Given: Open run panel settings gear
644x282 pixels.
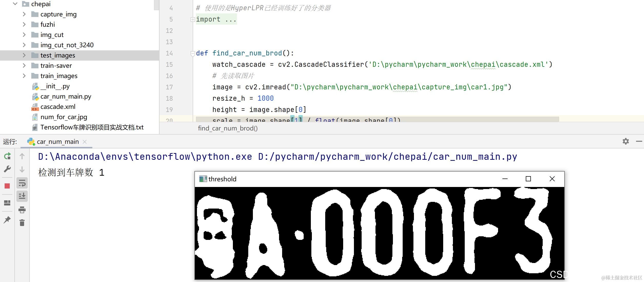Looking at the screenshot, I should point(626,141).
